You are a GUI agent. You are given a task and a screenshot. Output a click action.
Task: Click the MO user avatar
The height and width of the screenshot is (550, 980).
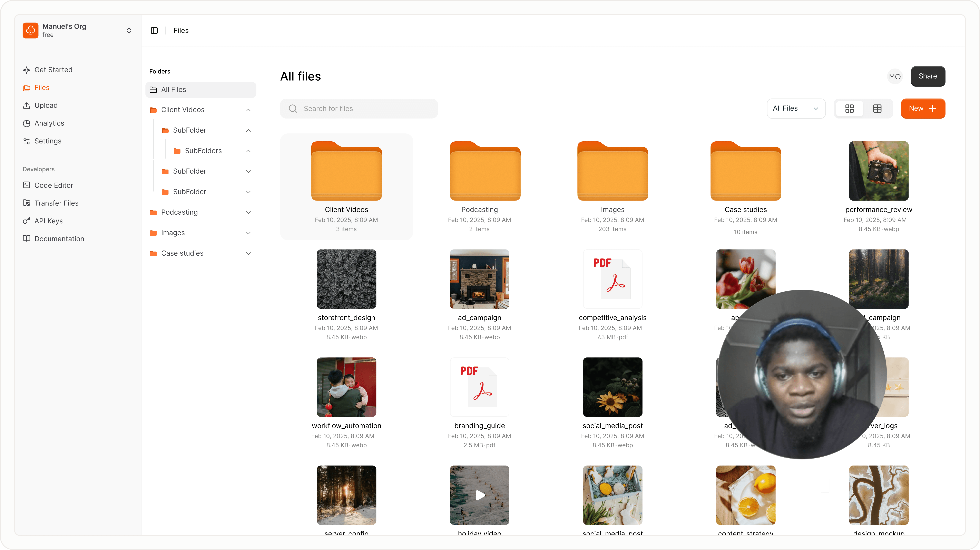pyautogui.click(x=894, y=76)
